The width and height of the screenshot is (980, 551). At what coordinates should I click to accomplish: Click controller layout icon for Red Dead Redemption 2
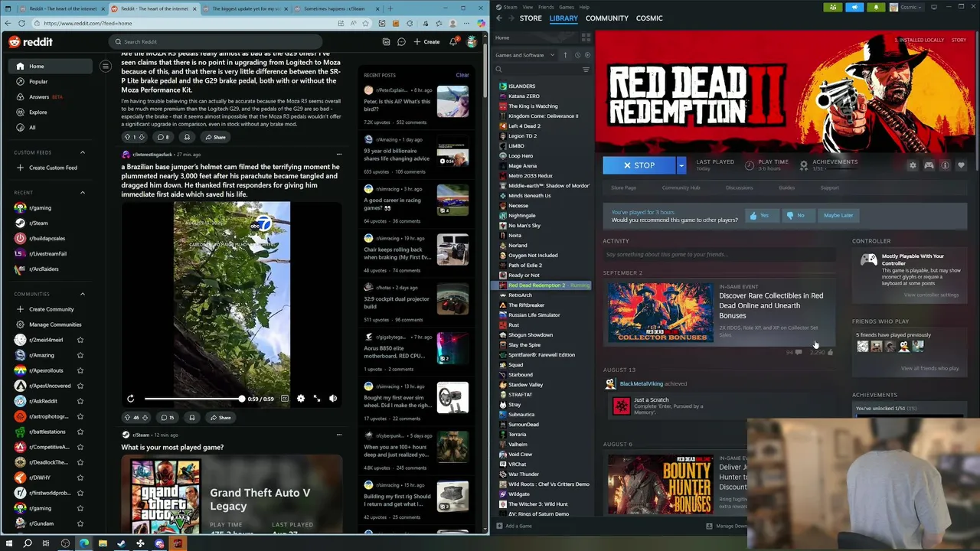pyautogui.click(x=929, y=165)
